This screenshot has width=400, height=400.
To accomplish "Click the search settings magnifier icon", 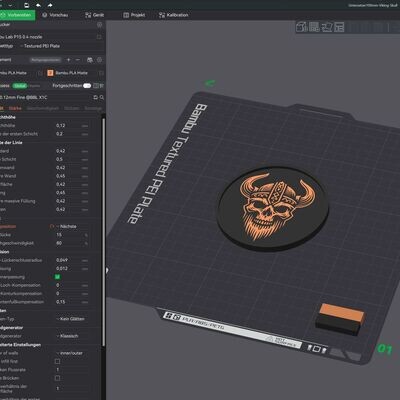I will click(102, 98).
